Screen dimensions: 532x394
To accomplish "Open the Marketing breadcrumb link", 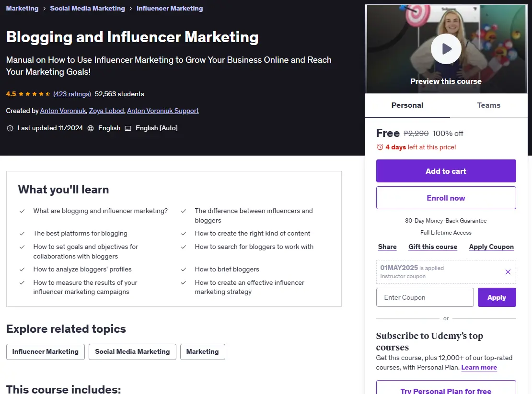I will (x=23, y=8).
